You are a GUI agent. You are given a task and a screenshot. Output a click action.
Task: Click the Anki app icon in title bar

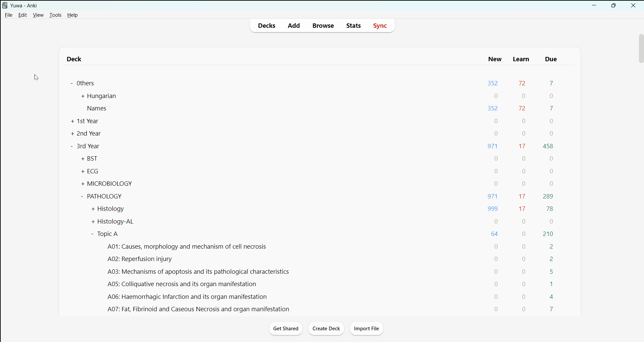point(5,6)
